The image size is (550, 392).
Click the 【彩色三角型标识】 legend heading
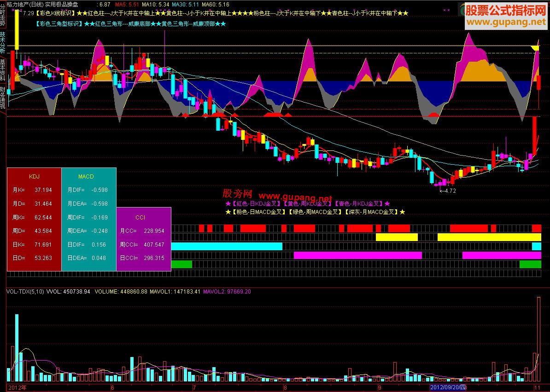[59, 24]
